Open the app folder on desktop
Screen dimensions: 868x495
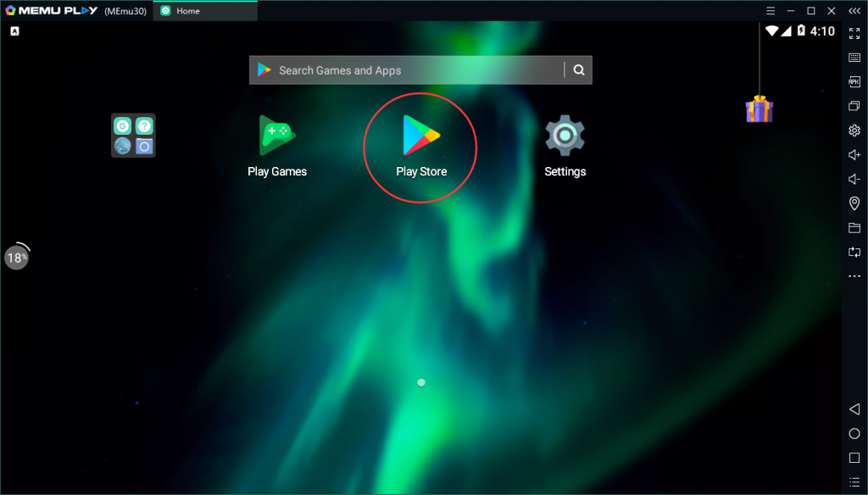pyautogui.click(x=132, y=133)
